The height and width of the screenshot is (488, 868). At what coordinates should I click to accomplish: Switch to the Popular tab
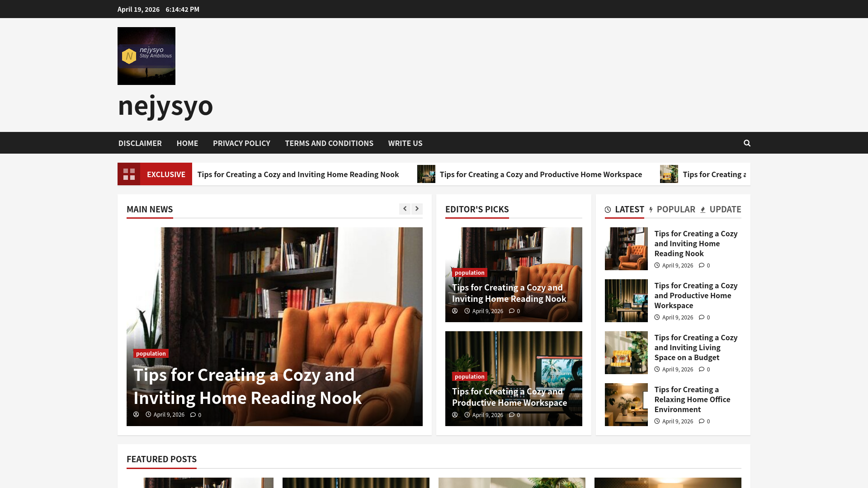[672, 209]
